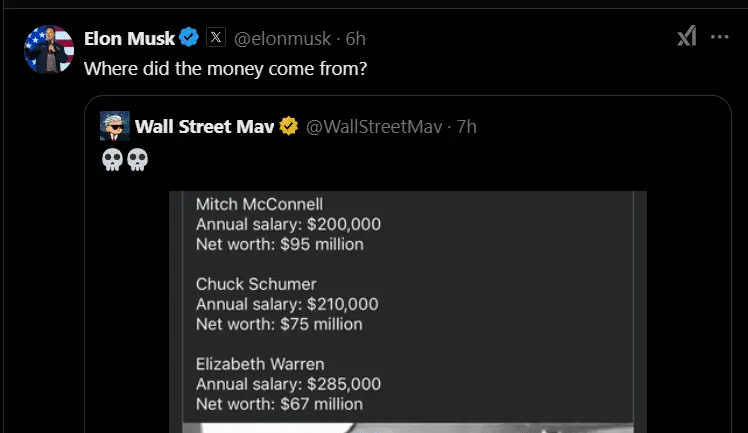Open Wall Street Mav profile via name
Screen dimensions: 748x433
coord(205,126)
